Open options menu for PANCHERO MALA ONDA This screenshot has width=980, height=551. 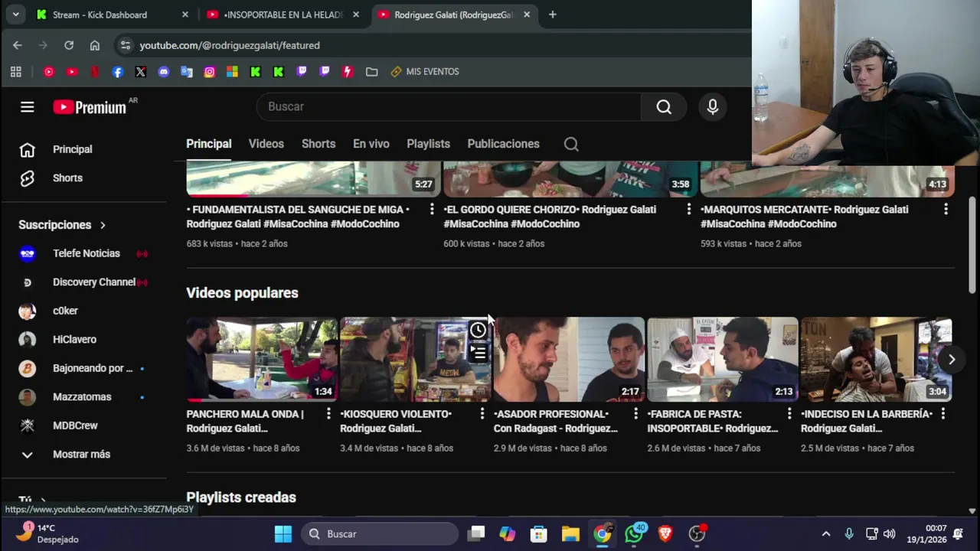click(328, 414)
